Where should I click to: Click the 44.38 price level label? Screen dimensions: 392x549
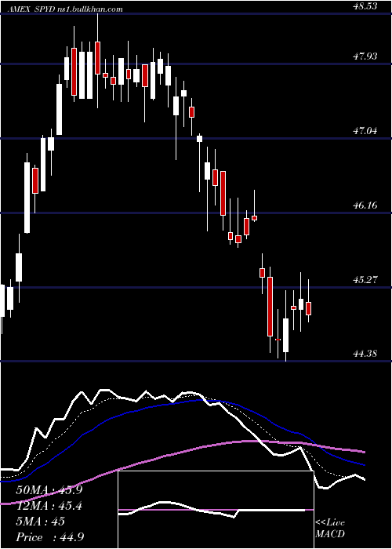tap(365, 354)
